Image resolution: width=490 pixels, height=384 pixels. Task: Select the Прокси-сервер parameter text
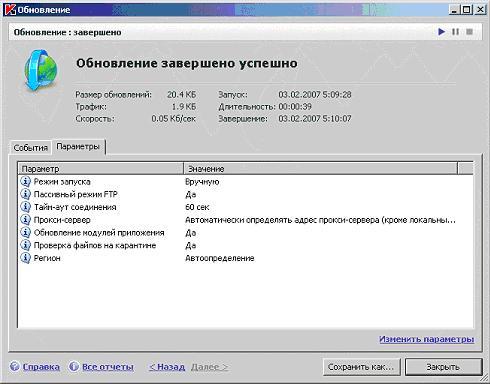[62, 220]
